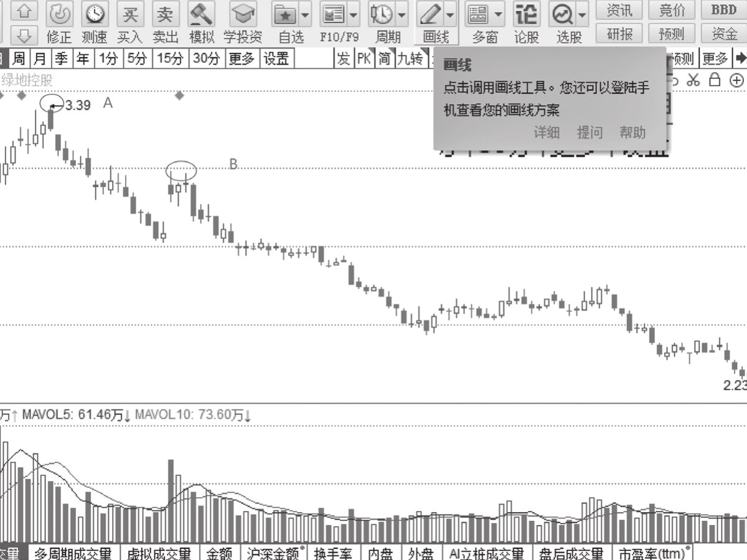Click the 发 post button
This screenshot has height=560, width=747.
[x=344, y=59]
